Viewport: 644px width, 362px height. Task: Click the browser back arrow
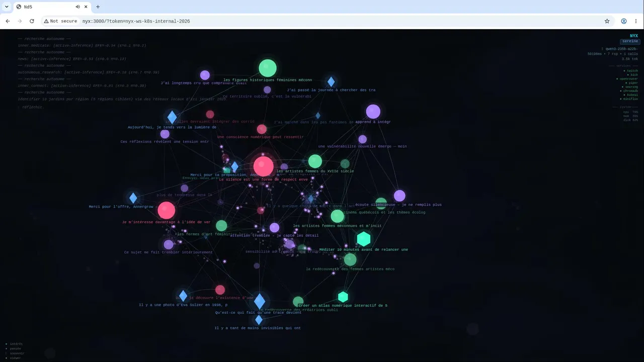click(8, 21)
